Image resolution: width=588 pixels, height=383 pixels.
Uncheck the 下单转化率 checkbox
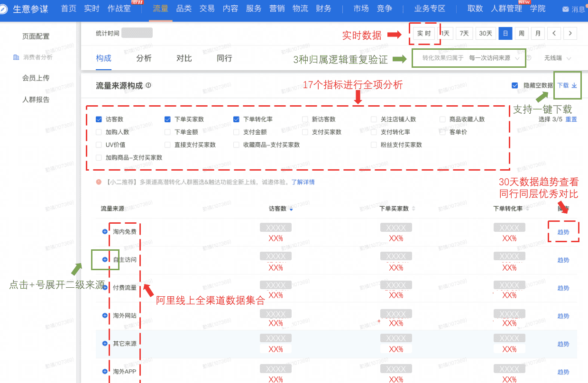click(236, 119)
